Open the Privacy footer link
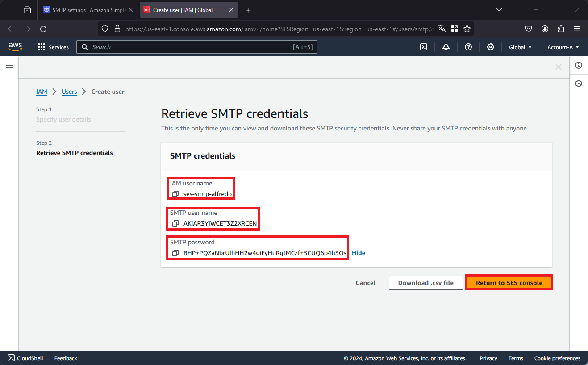This screenshot has height=365, width=588. [488, 358]
